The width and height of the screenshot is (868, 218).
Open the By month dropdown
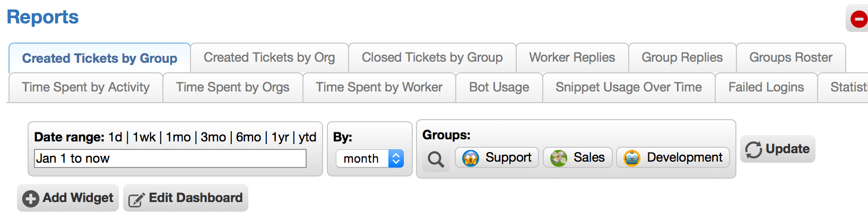pyautogui.click(x=370, y=158)
